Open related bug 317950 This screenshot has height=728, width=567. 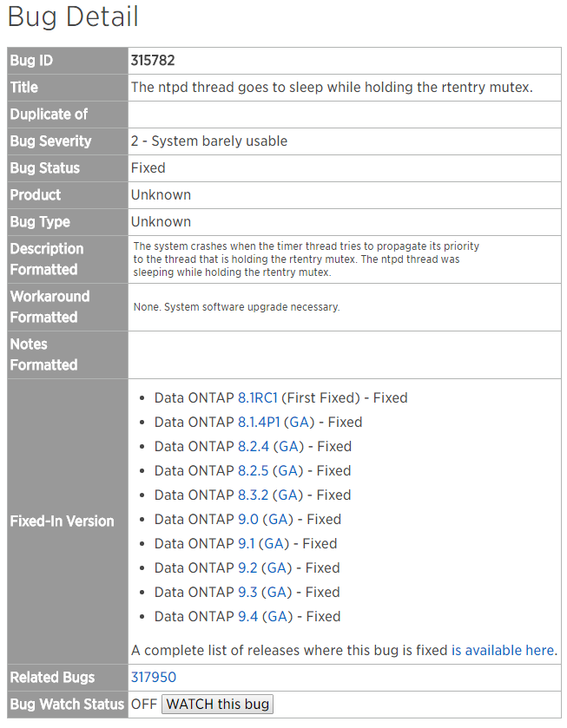[x=154, y=677]
